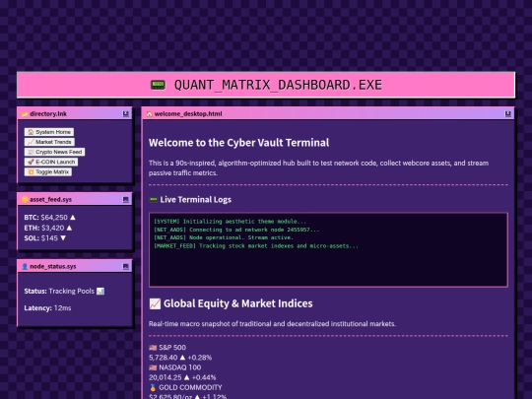Click the Live Terminal Logs heading
The height and width of the screenshot is (399, 532).
point(196,199)
